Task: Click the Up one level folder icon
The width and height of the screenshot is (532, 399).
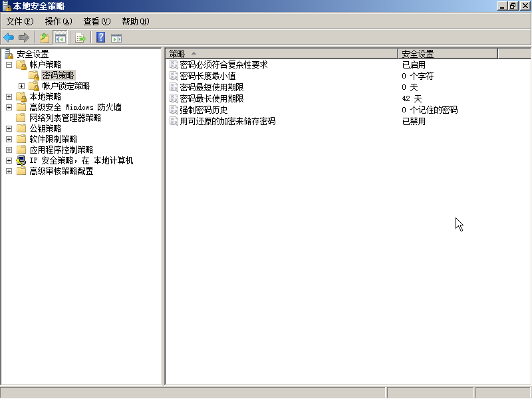Action: click(45, 37)
